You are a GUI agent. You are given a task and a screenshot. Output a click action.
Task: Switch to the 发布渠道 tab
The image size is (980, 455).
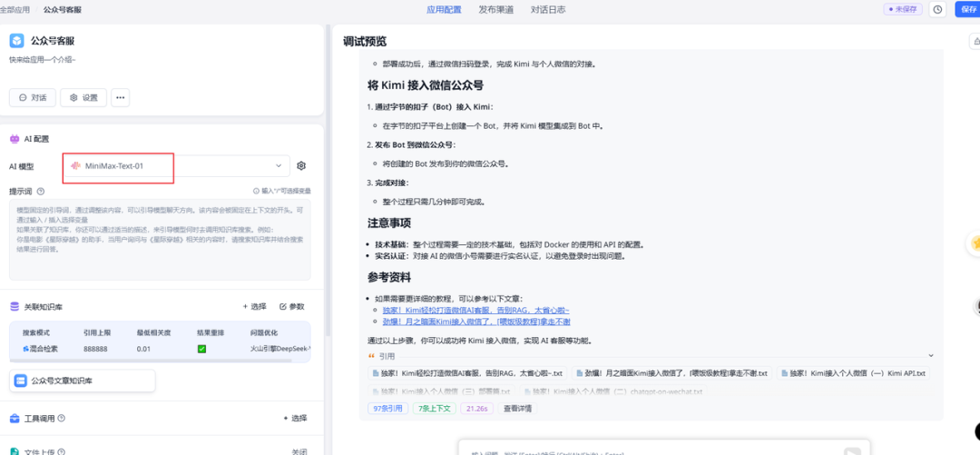(495, 10)
